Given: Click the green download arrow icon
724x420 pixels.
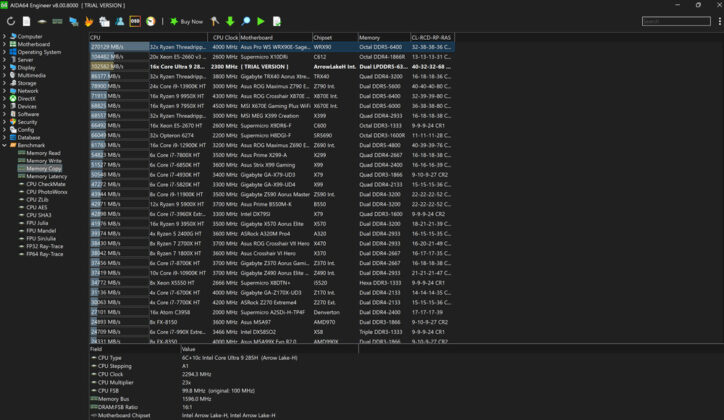Looking at the screenshot, I should [x=230, y=21].
